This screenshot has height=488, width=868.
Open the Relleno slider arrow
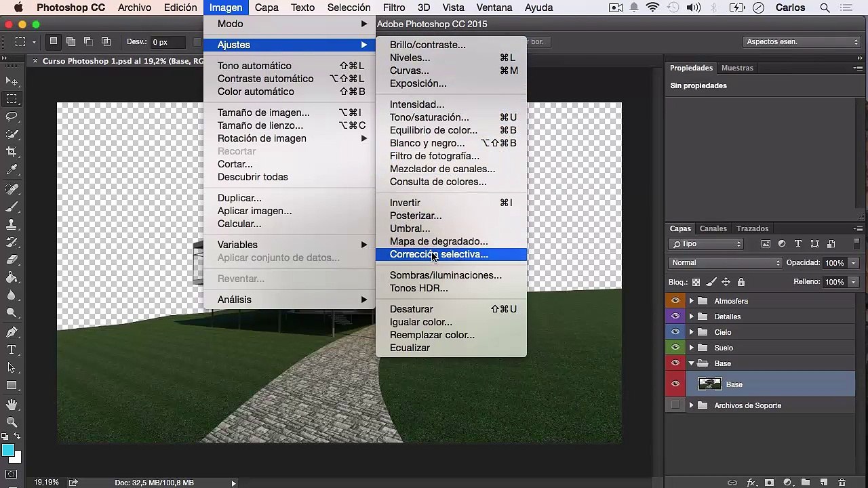pyautogui.click(x=854, y=282)
